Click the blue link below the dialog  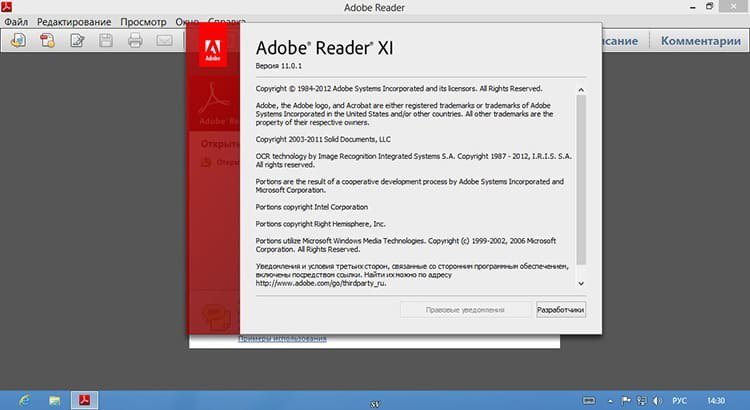pos(282,339)
